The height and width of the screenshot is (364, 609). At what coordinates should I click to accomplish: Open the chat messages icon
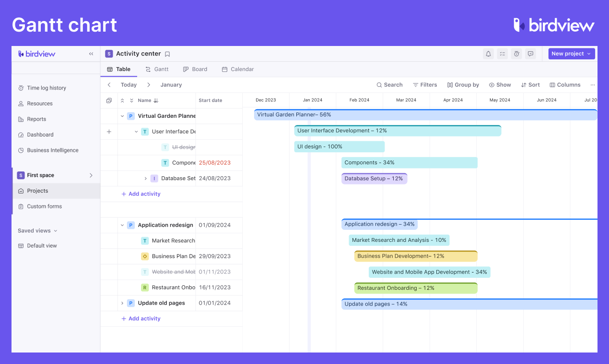point(530,54)
